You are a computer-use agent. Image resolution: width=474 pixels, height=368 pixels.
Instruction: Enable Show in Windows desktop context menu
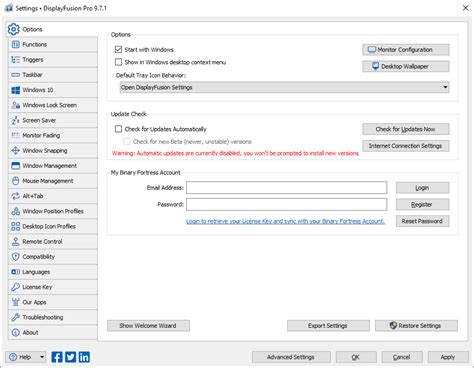tap(118, 62)
